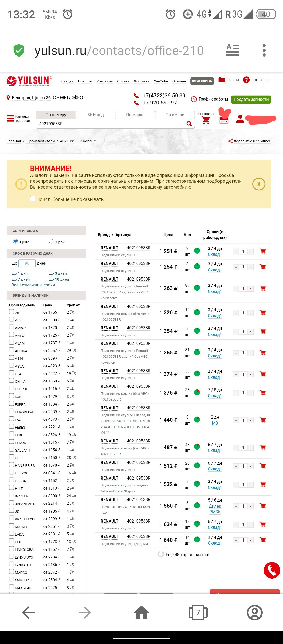Open the Каталог товаров hamburger menu
Image resolution: width=283 pixels, height=644 pixels.
coord(10,119)
